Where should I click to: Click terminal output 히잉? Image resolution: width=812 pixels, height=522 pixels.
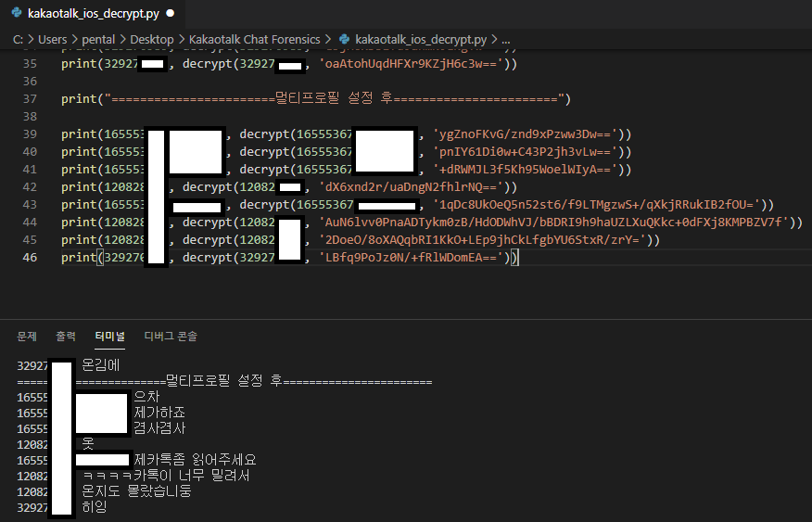pos(95,506)
